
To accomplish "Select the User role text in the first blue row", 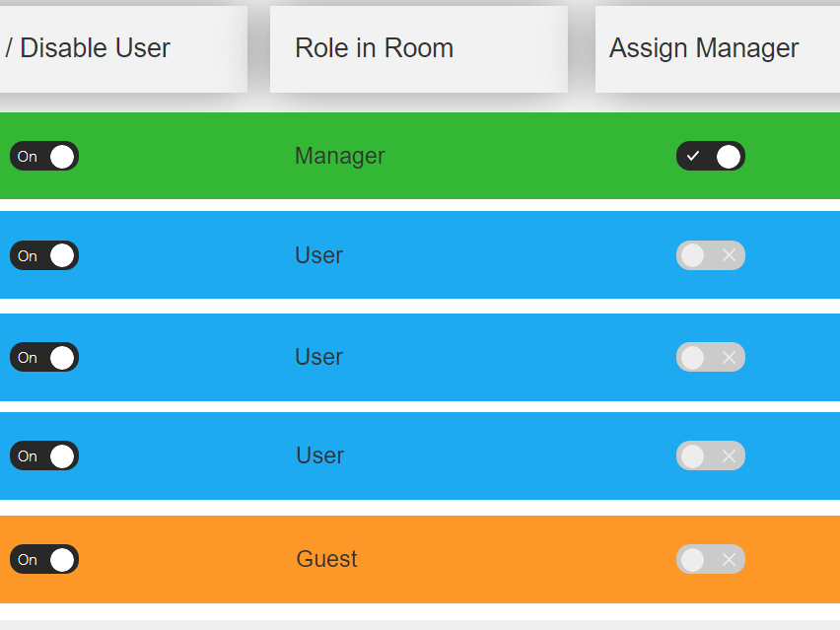I will pyautogui.click(x=318, y=255).
